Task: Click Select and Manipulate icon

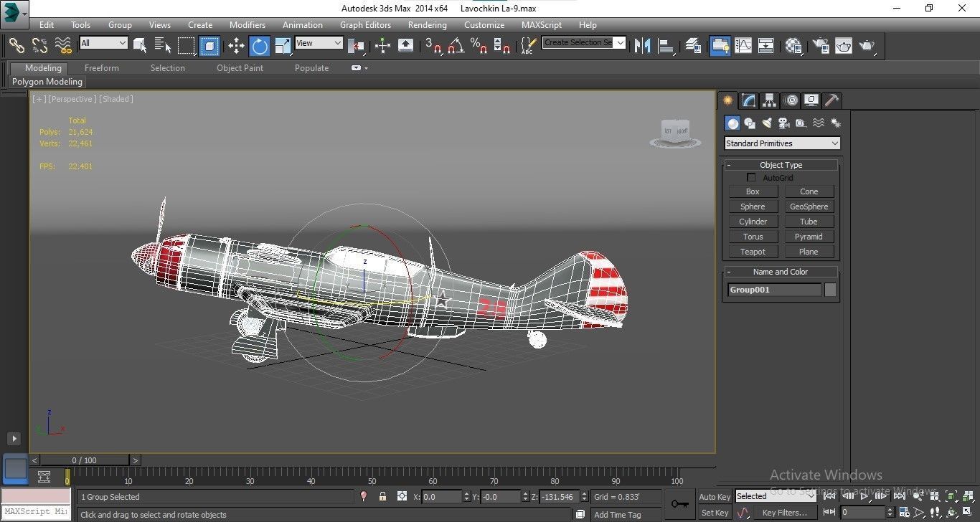Action: click(x=382, y=46)
